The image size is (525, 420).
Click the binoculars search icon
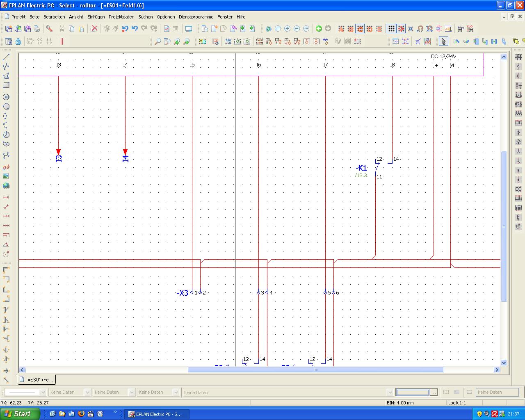click(x=461, y=29)
